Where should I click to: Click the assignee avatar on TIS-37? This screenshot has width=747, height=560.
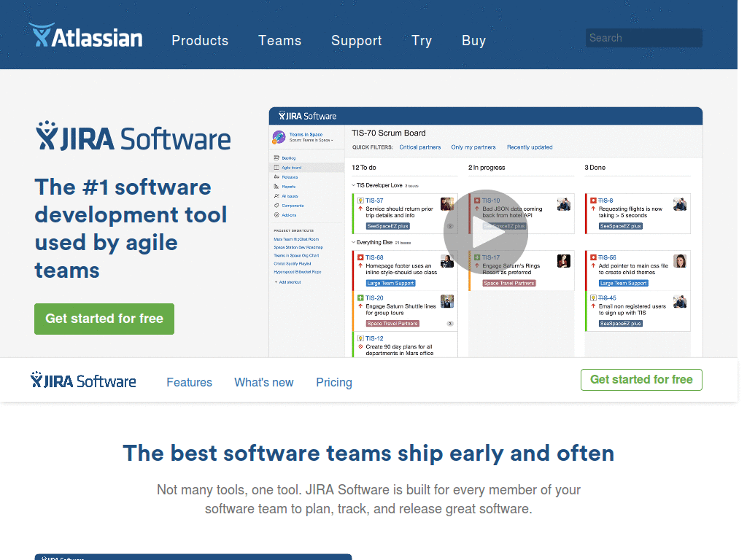(447, 204)
